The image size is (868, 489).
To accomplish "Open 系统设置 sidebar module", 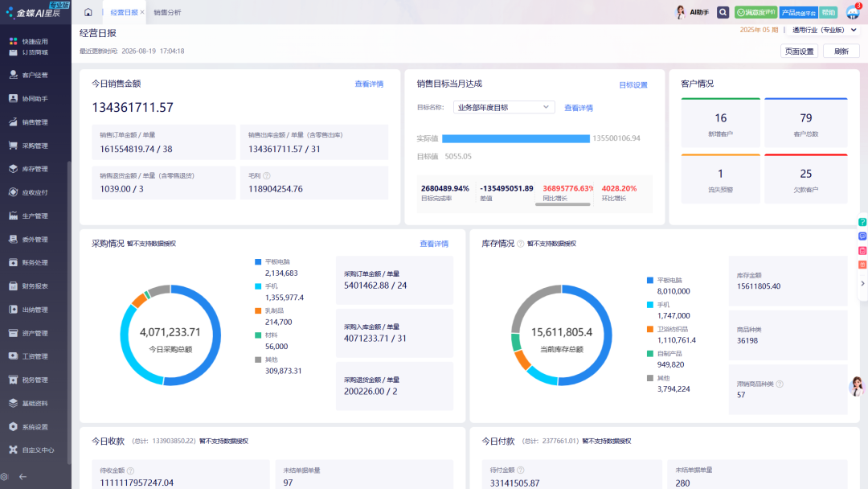I will coord(30,427).
